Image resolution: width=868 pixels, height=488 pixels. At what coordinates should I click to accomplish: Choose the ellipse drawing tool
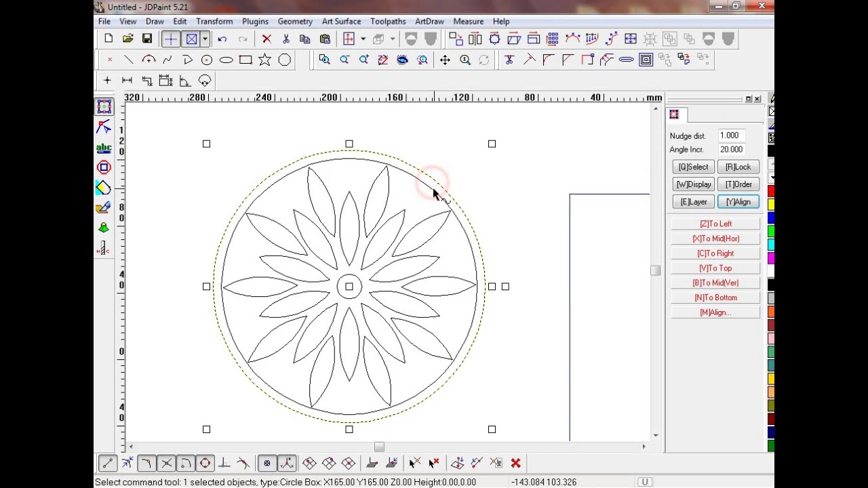226,60
